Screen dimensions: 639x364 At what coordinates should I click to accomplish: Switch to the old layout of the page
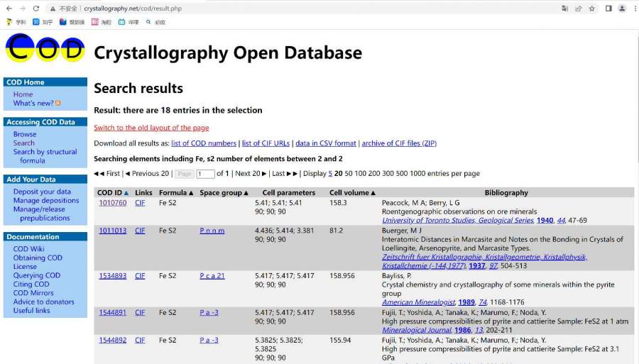point(151,128)
